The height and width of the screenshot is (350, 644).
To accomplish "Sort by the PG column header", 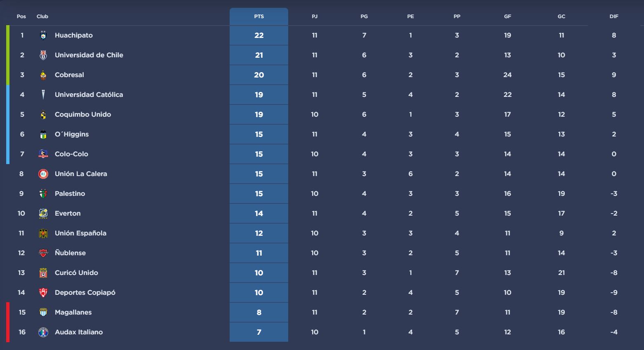I will pos(364,16).
